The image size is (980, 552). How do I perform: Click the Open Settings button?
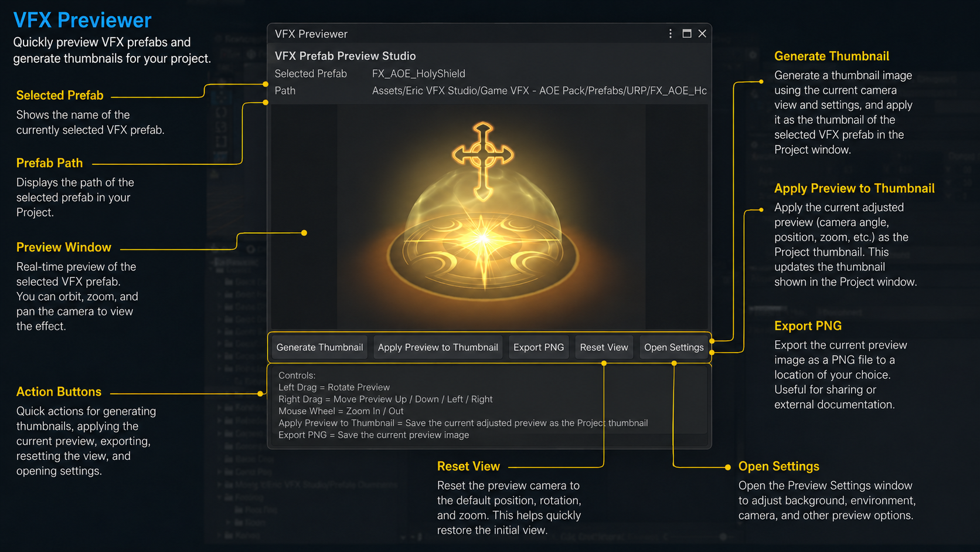click(x=673, y=347)
